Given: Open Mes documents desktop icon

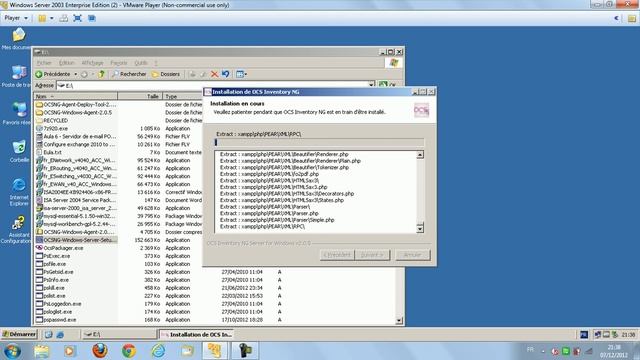Looking at the screenshot, I should point(18,40).
